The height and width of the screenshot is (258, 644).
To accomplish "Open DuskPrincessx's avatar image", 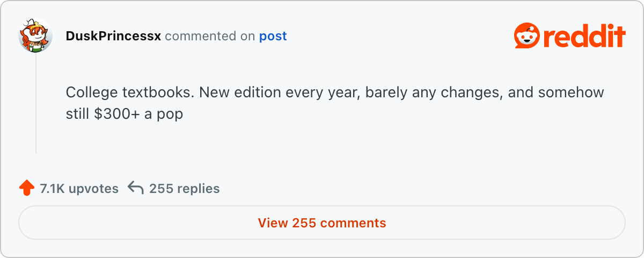I will point(35,36).
